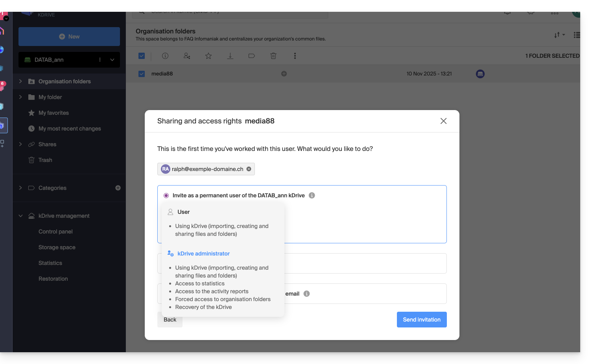
Task: Expand the Organisation folders tree item
Action: coord(20,81)
